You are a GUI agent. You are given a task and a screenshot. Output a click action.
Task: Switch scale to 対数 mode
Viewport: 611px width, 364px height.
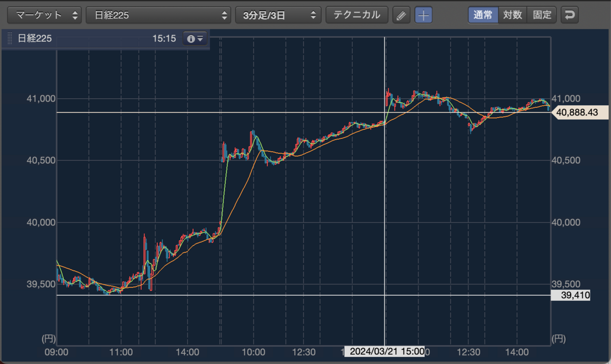click(x=512, y=15)
